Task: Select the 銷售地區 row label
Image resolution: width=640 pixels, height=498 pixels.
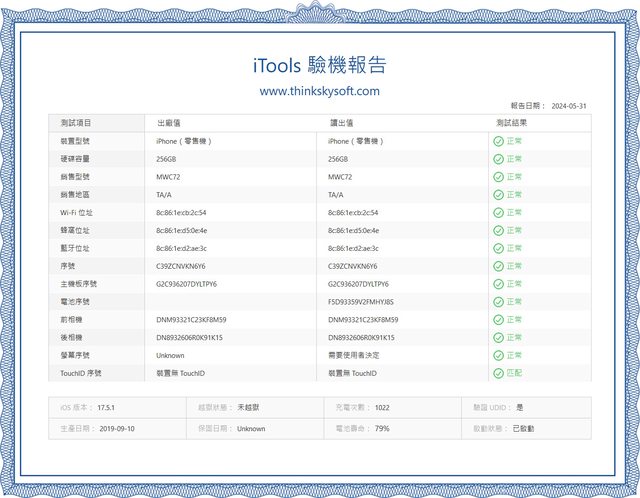Action: tap(75, 195)
